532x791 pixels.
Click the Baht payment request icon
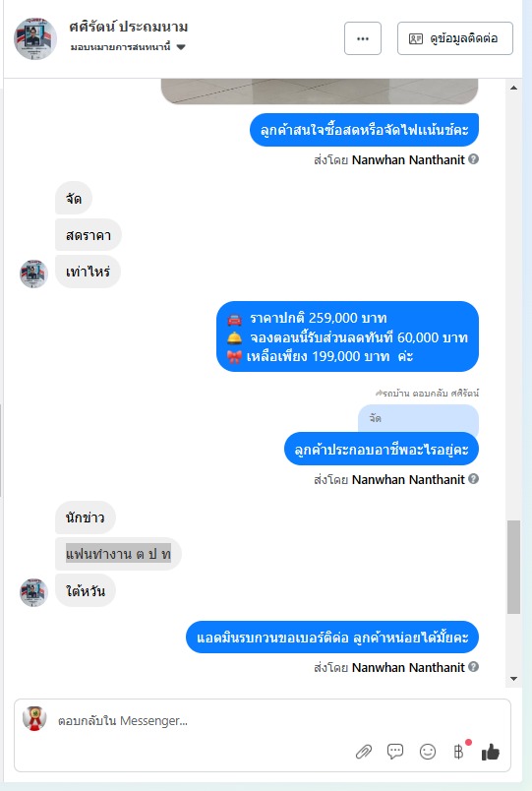point(458,752)
